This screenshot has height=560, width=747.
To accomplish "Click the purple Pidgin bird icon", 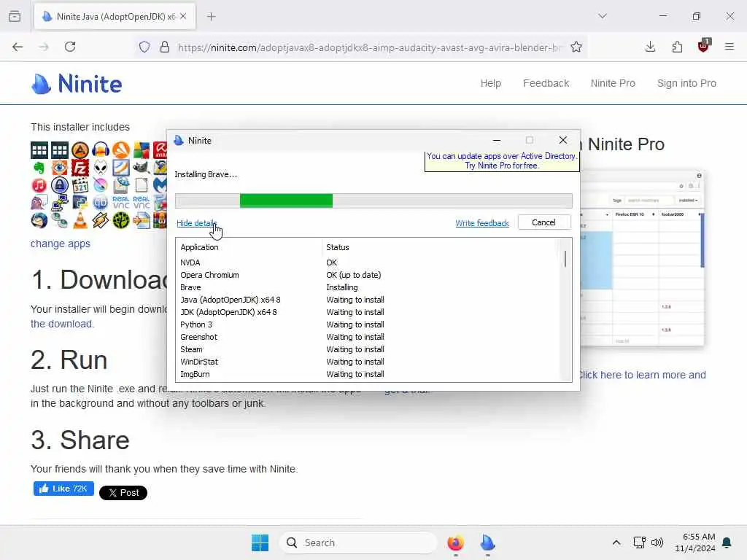I will tap(39, 203).
